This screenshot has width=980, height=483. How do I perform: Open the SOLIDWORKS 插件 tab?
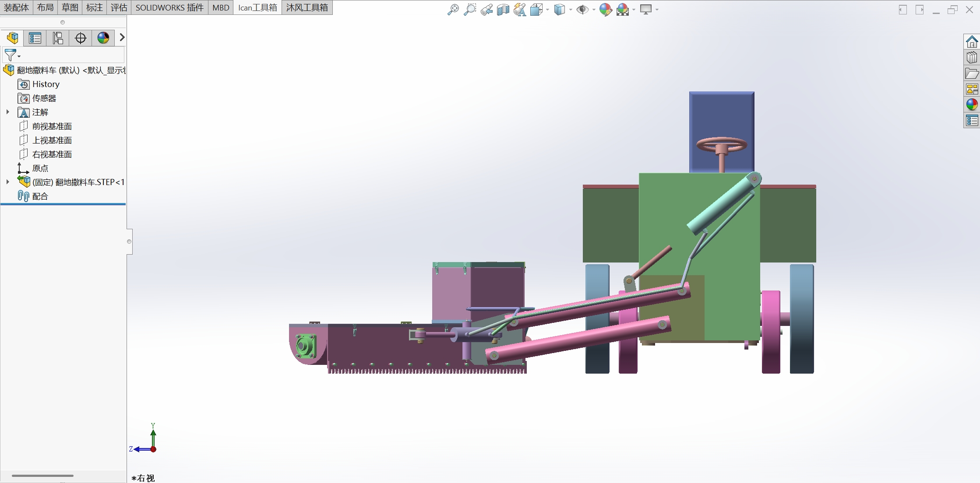(169, 7)
